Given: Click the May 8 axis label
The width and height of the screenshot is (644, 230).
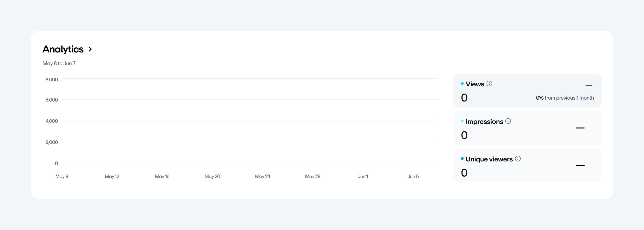Looking at the screenshot, I should tap(62, 176).
